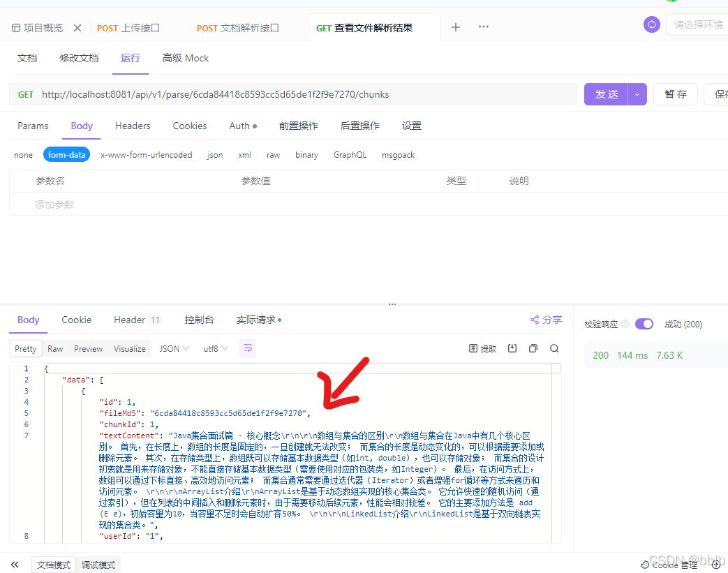Screen dimensions: 728x573
Task: Click the 提取 extract icon
Action: (482, 348)
